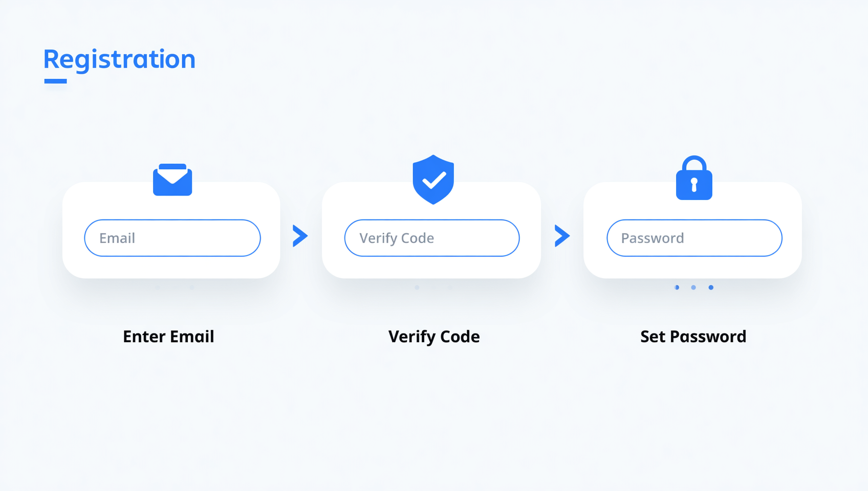Select the Registration heading
The width and height of the screenshot is (868, 491).
click(119, 60)
